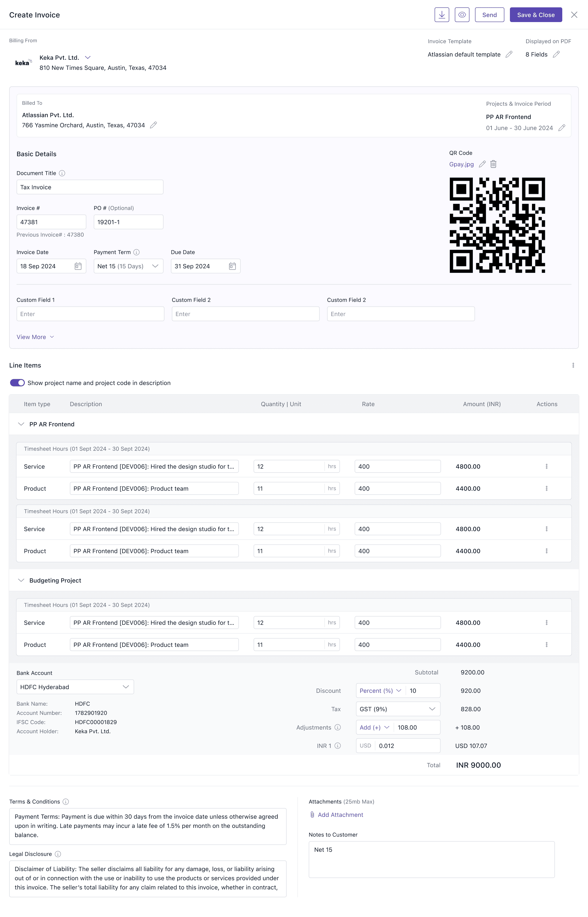Collapse the PP AR Frontend group
This screenshot has width=588, height=917.
click(x=21, y=424)
